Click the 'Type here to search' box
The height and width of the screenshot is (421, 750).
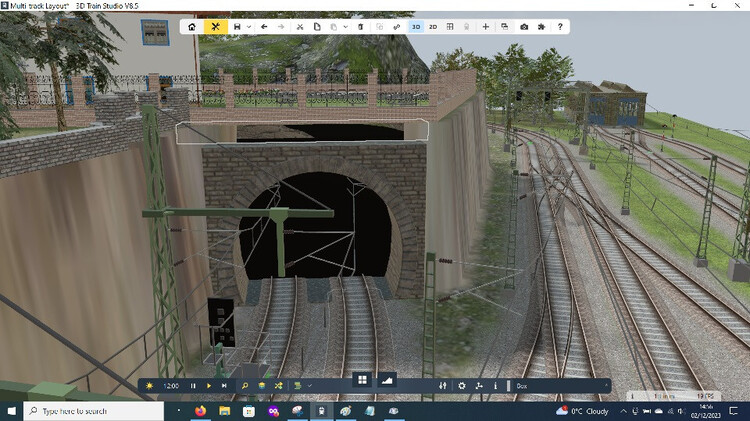click(94, 411)
